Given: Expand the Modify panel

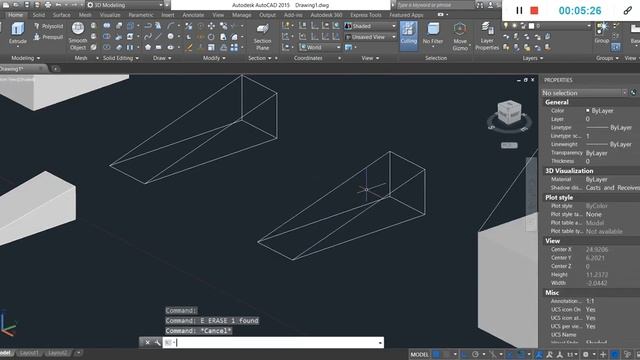Looking at the screenshot, I should [x=214, y=58].
